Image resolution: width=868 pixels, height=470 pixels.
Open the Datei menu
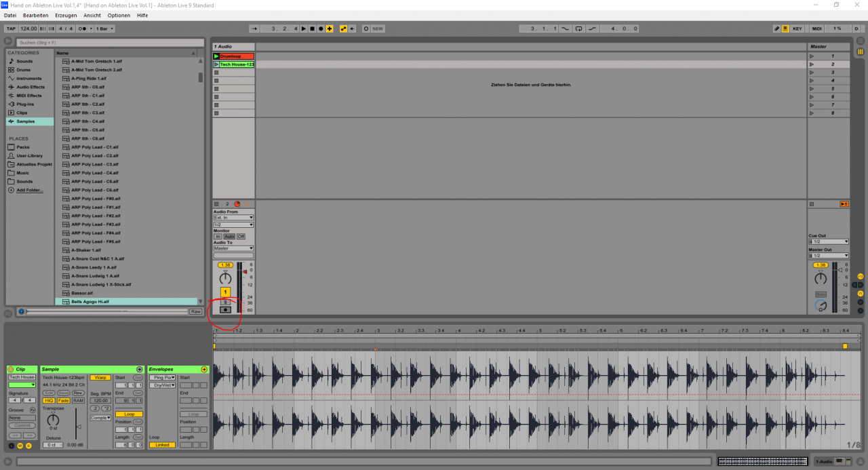tap(10, 15)
